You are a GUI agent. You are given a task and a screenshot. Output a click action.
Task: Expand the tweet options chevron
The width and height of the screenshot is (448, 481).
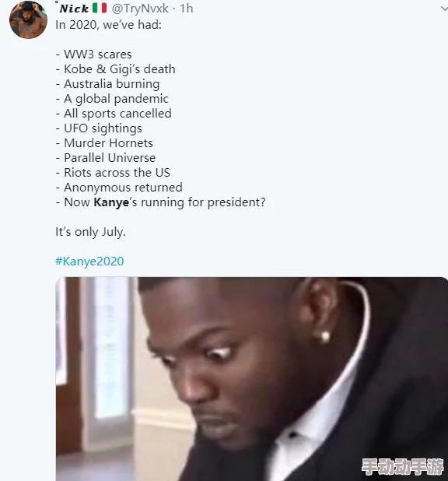click(x=444, y=9)
